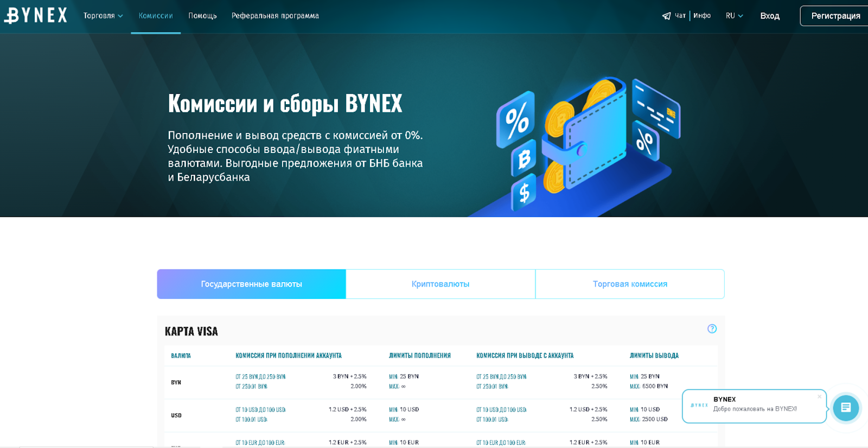
Task: Open the RU language selector
Action: click(x=735, y=16)
